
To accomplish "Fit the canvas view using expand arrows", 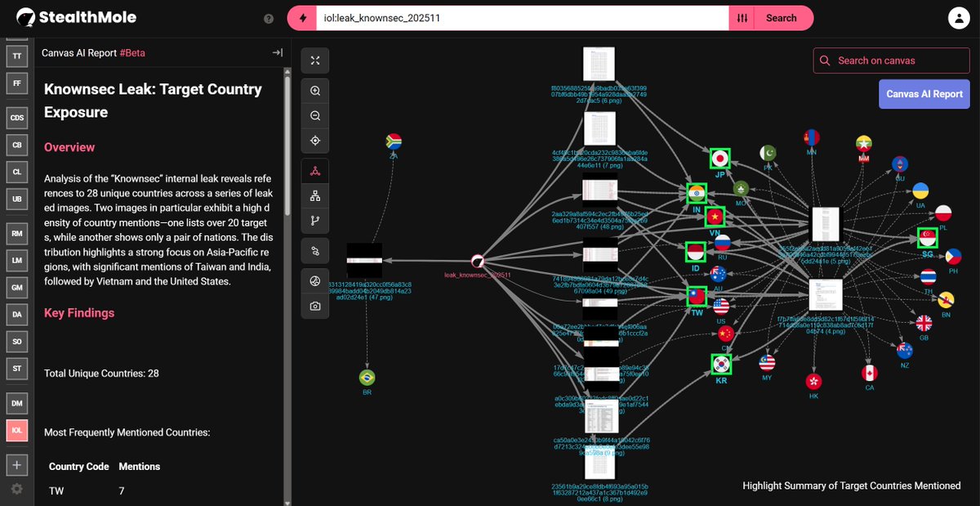I will [x=314, y=60].
